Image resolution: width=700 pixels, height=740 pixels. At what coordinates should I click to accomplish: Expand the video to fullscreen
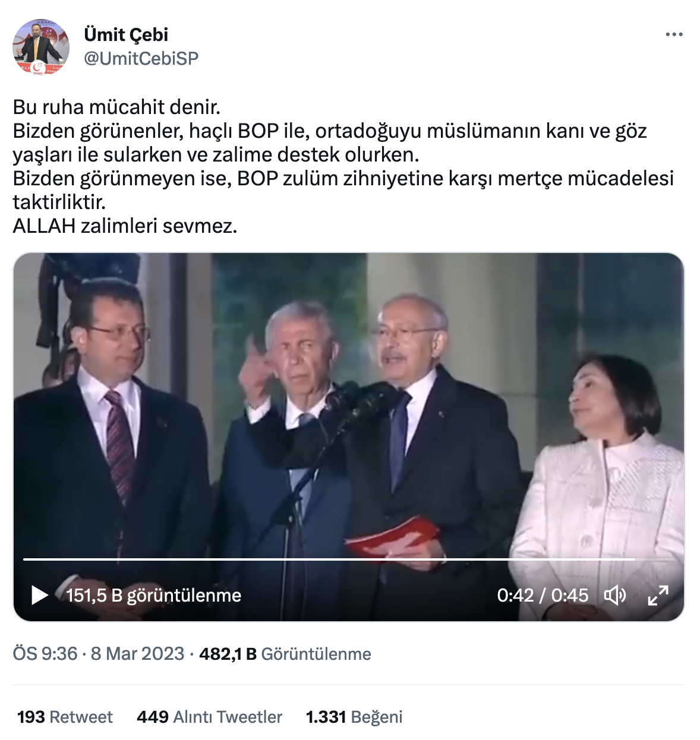pos(658,595)
